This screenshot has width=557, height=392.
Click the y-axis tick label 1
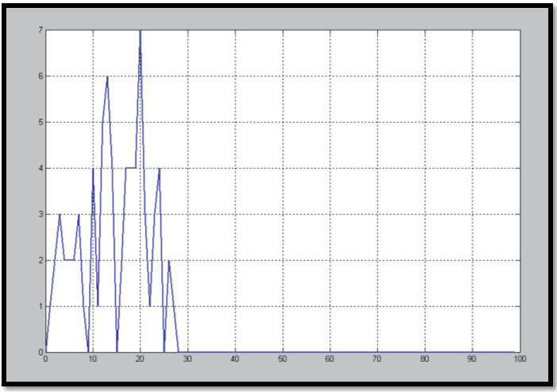point(40,306)
